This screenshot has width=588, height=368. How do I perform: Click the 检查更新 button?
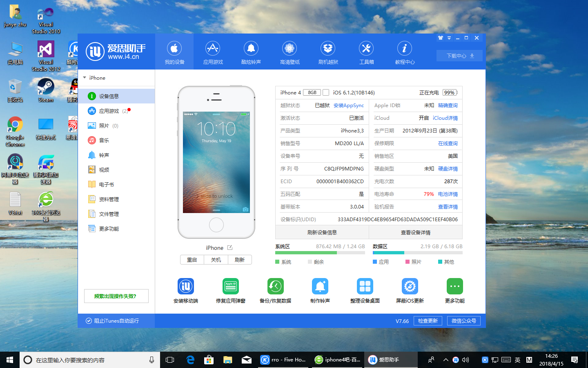[x=428, y=321]
